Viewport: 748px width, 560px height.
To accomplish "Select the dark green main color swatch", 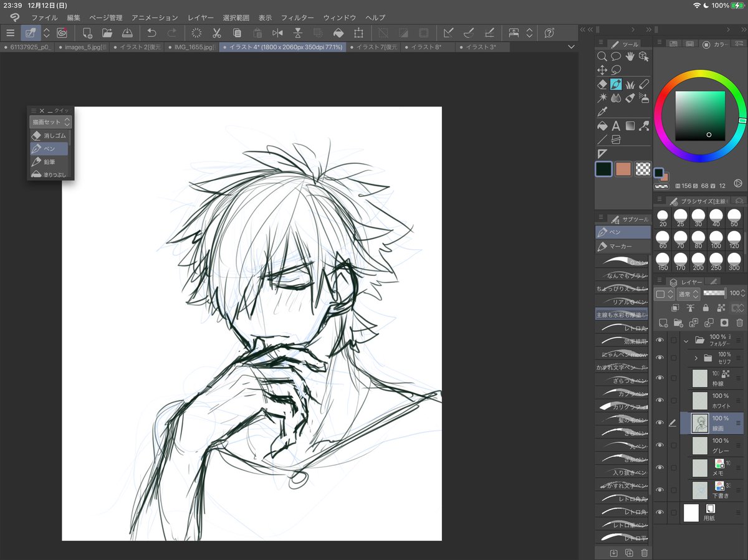I will click(x=603, y=169).
